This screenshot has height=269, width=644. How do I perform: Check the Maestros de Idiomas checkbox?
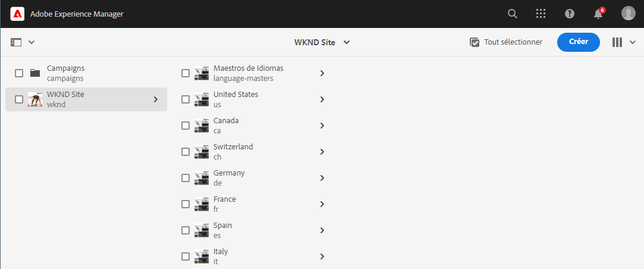point(186,73)
